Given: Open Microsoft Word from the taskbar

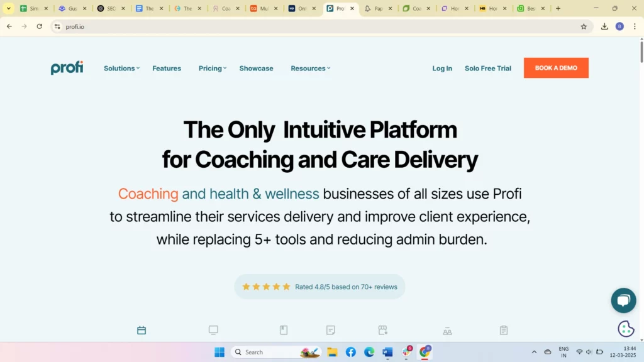Looking at the screenshot, I should [387, 352].
